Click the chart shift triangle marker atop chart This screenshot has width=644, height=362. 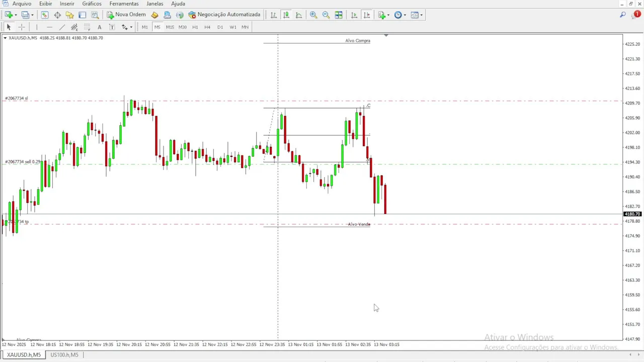pos(386,36)
